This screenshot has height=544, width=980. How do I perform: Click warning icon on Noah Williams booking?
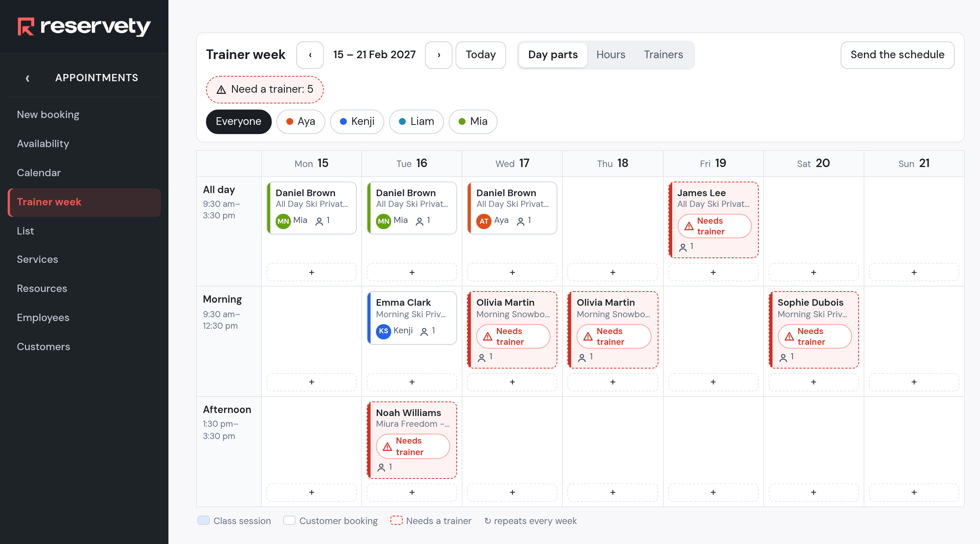(x=387, y=447)
